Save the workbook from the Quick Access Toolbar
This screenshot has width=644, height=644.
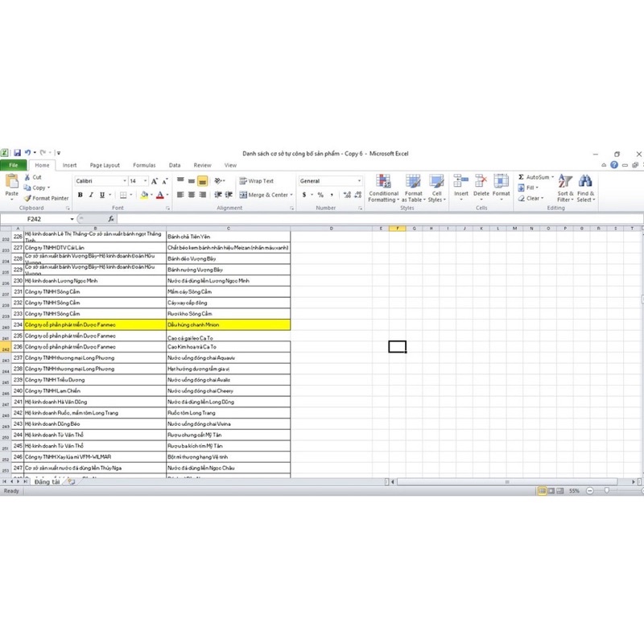[x=16, y=152]
